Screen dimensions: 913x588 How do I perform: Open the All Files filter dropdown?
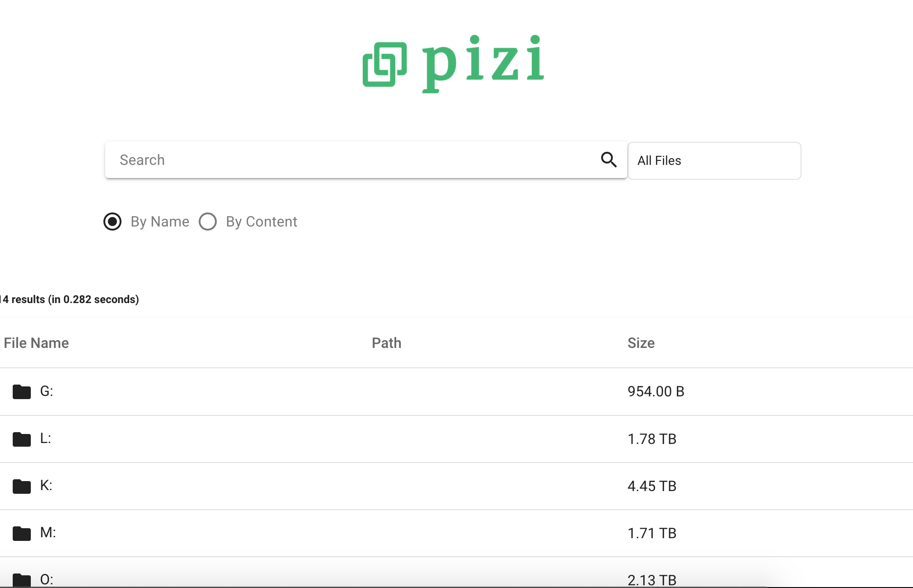(x=714, y=161)
